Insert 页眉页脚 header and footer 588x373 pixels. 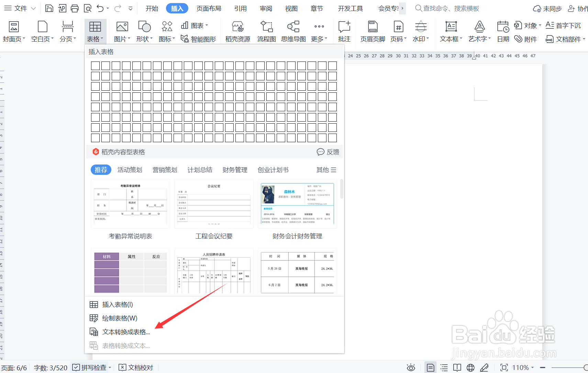click(372, 31)
